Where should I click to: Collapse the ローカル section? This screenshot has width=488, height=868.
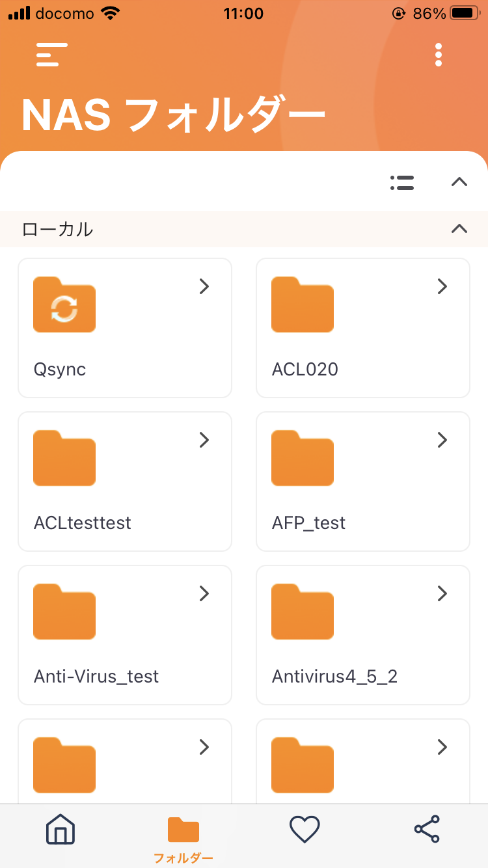(459, 228)
